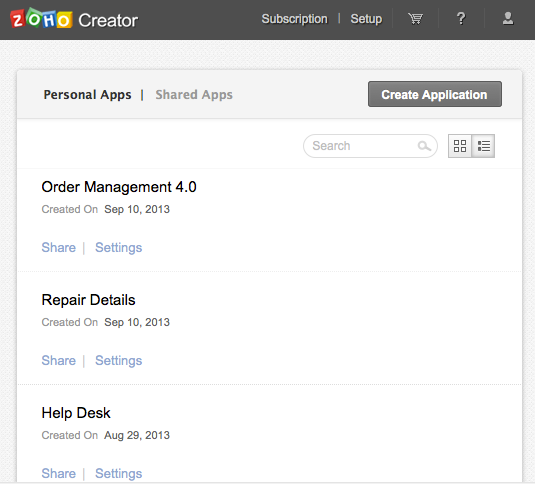
Task: Click the Create Application button
Action: point(435,94)
